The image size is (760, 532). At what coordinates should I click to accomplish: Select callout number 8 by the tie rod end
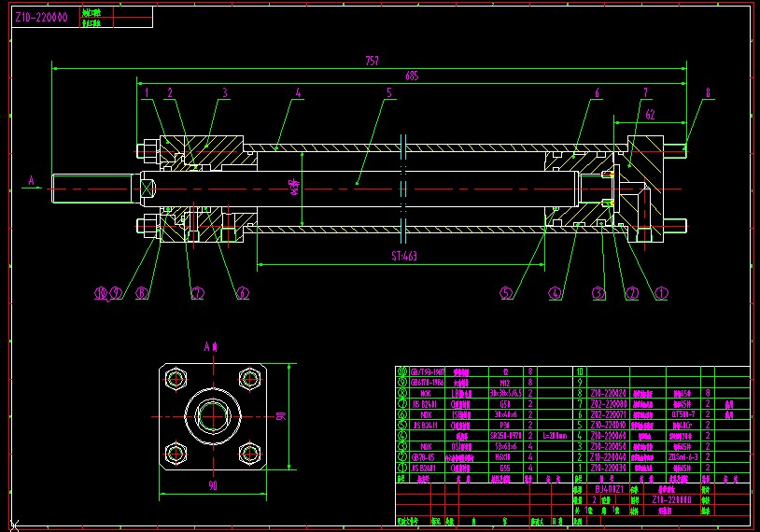pos(708,92)
